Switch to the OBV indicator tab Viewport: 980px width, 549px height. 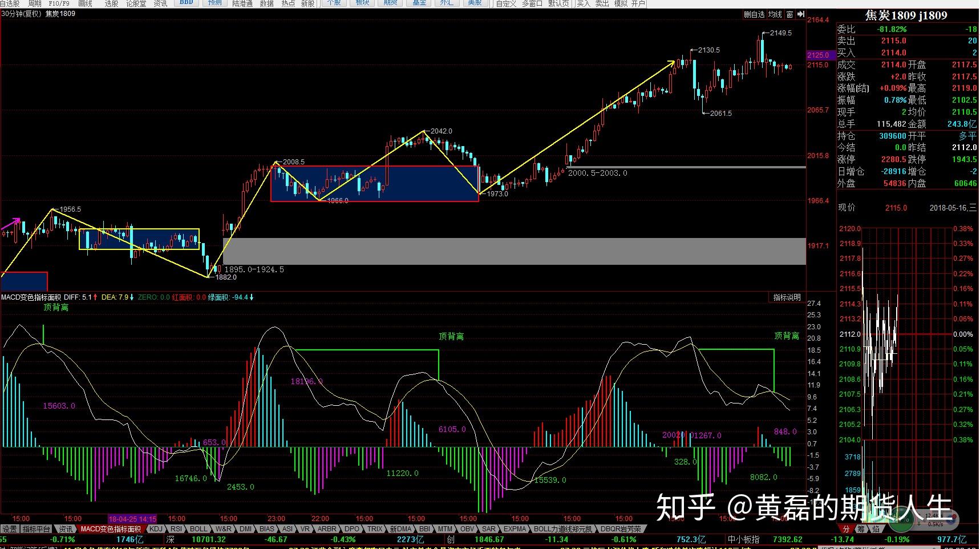(x=467, y=529)
